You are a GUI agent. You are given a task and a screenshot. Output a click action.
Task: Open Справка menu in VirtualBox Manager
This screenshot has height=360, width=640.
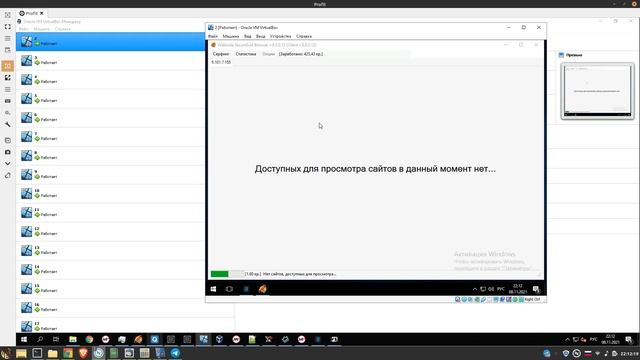point(62,29)
